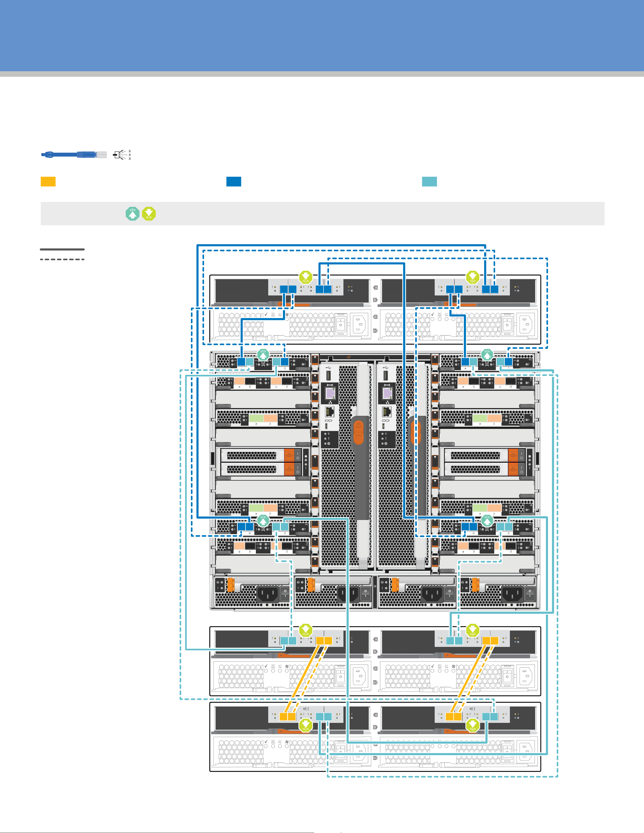This screenshot has width=644, height=833.
Task: Click the green down-arrow on the top-left shelf module
Action: [306, 277]
